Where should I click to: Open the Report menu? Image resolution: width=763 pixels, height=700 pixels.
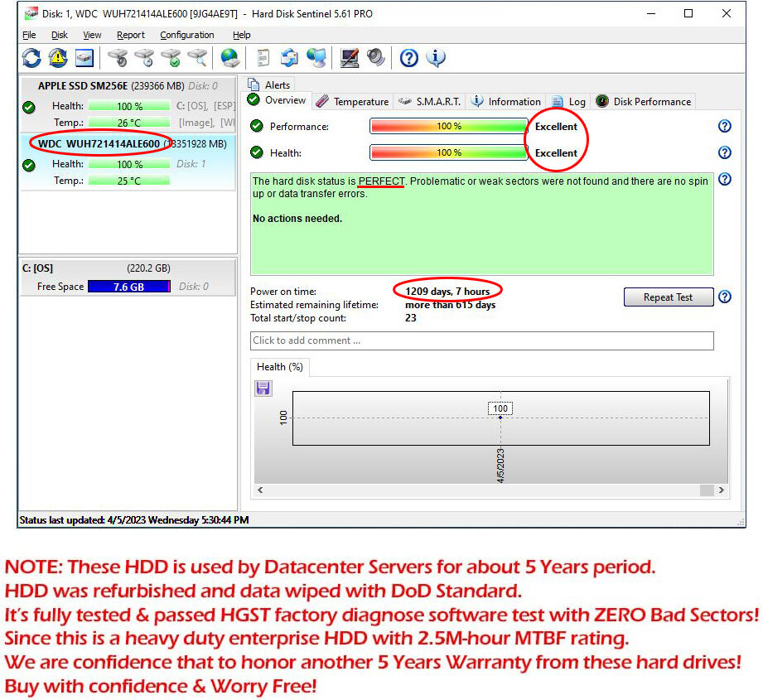130,35
